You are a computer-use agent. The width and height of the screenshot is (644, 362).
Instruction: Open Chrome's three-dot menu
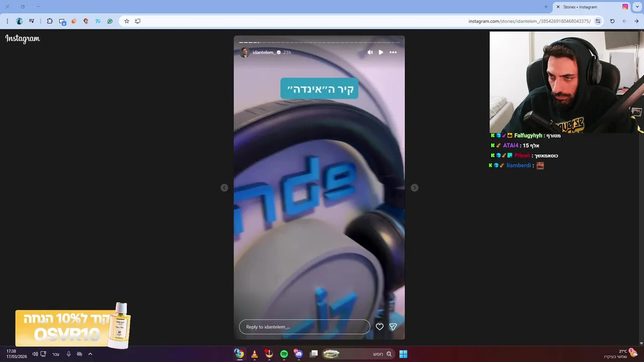[x=7, y=21]
